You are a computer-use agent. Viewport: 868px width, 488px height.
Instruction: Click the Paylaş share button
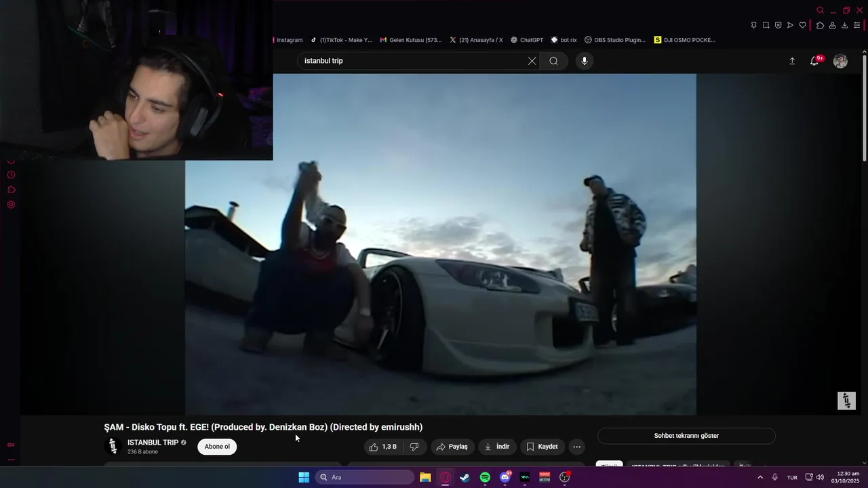[x=452, y=447]
